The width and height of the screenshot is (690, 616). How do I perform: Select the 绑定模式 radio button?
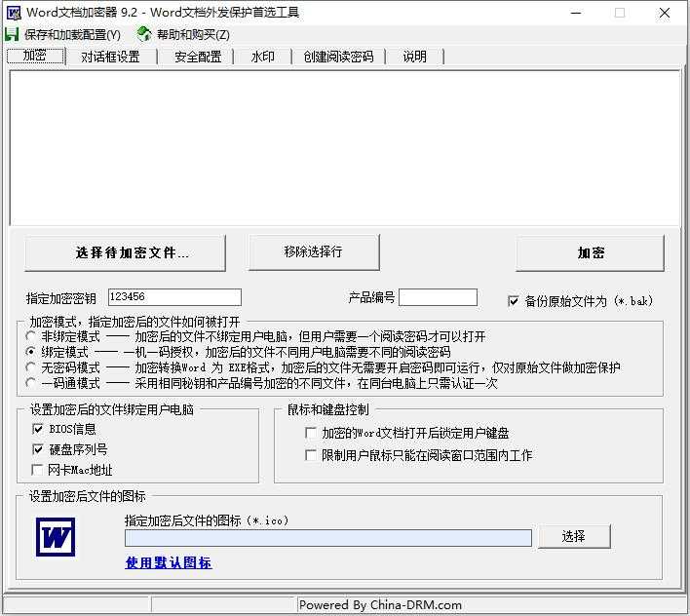(30, 352)
